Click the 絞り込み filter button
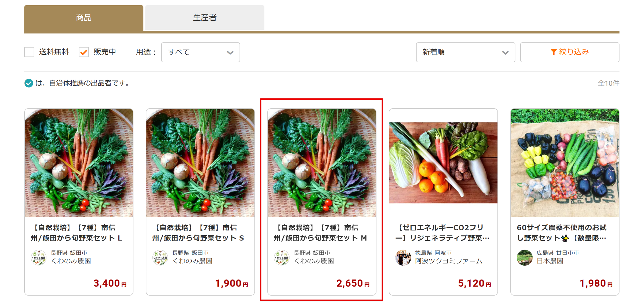This screenshot has width=644, height=305. click(570, 52)
